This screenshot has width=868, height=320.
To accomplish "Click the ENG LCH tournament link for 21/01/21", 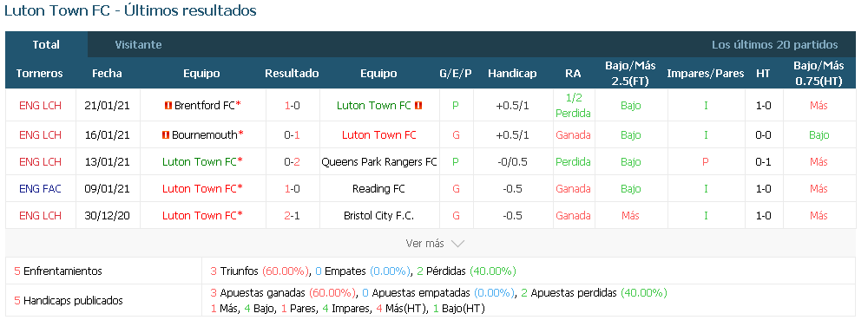I will (41, 106).
